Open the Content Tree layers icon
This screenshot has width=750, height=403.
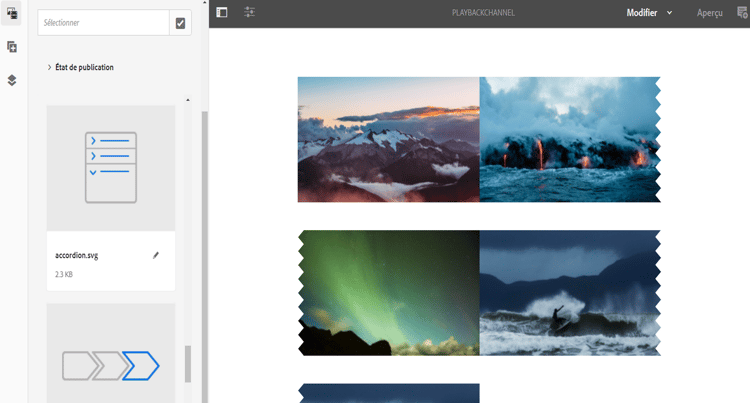click(11, 80)
